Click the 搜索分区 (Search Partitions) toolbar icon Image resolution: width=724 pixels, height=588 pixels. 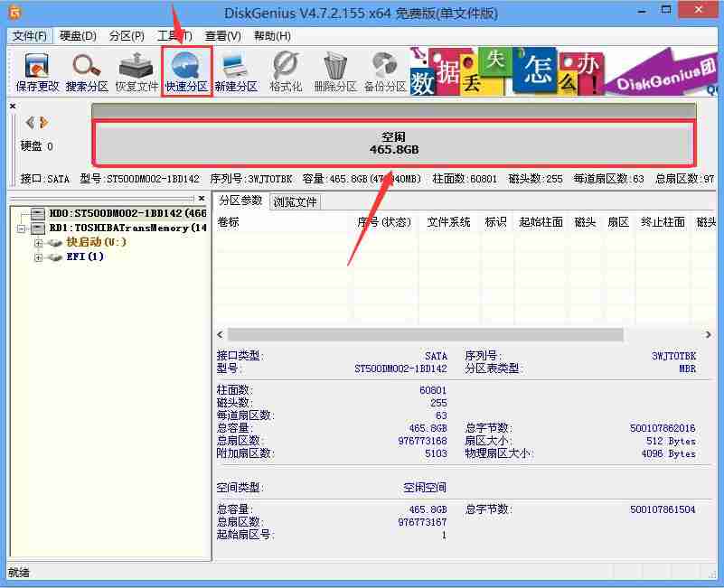87,72
